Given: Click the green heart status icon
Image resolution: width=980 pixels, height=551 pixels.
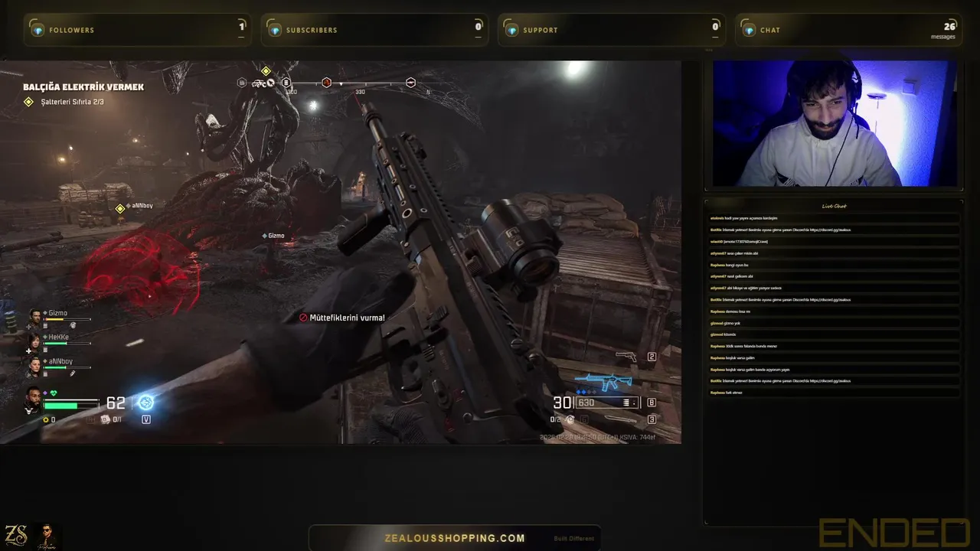Looking at the screenshot, I should point(54,393).
